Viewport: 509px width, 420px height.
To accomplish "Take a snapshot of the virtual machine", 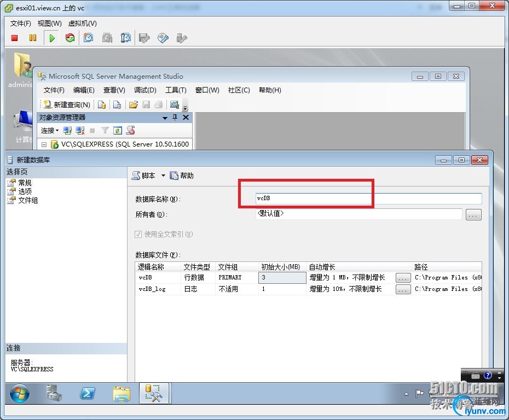I will tap(88, 38).
